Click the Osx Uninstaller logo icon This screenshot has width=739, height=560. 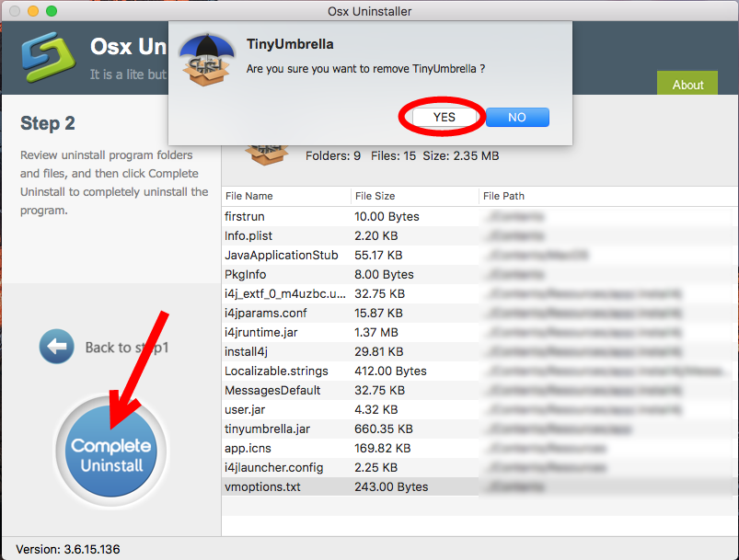(47, 58)
